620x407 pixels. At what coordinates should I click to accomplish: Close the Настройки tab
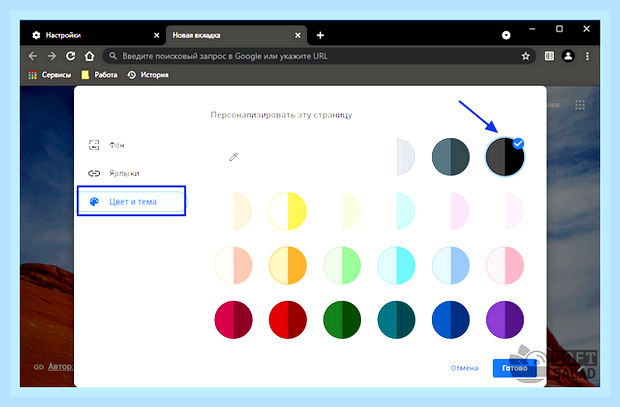point(157,35)
